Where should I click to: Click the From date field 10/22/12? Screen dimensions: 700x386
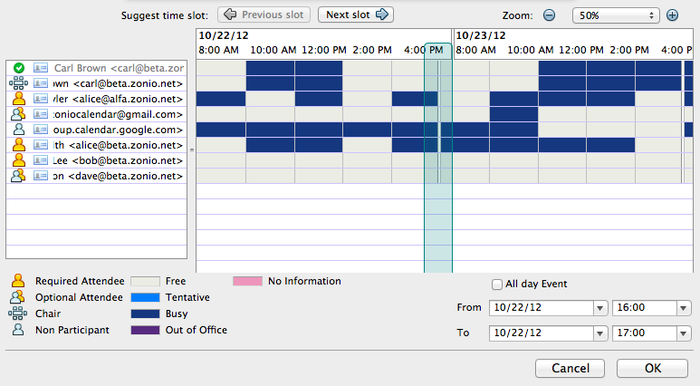point(542,308)
